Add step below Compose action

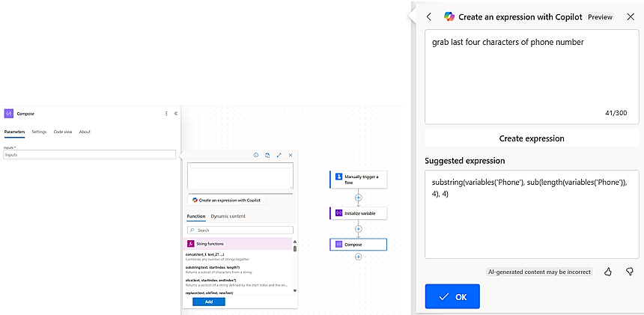point(358,257)
